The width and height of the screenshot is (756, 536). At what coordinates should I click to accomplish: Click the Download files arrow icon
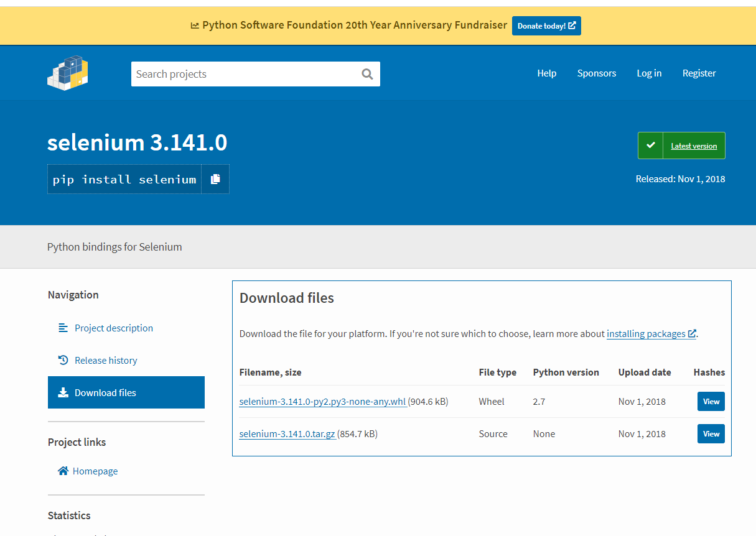(x=63, y=392)
